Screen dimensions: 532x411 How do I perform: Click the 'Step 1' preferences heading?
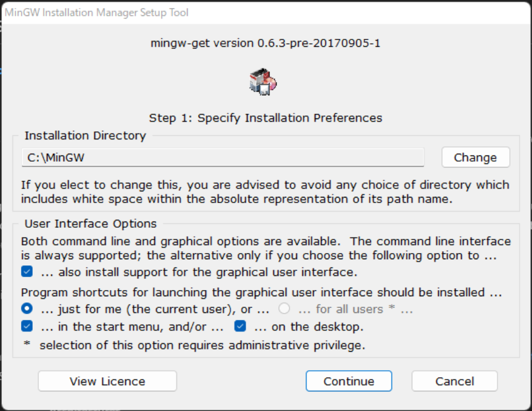click(x=266, y=118)
